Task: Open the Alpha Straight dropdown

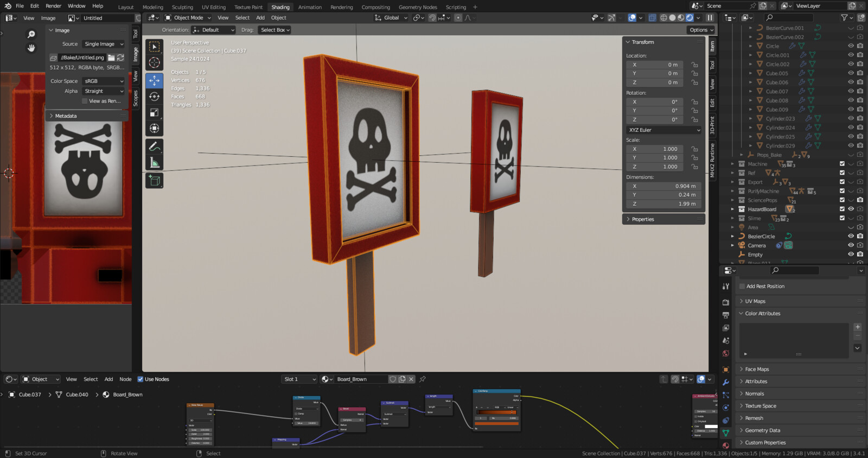Action: pyautogui.click(x=104, y=91)
